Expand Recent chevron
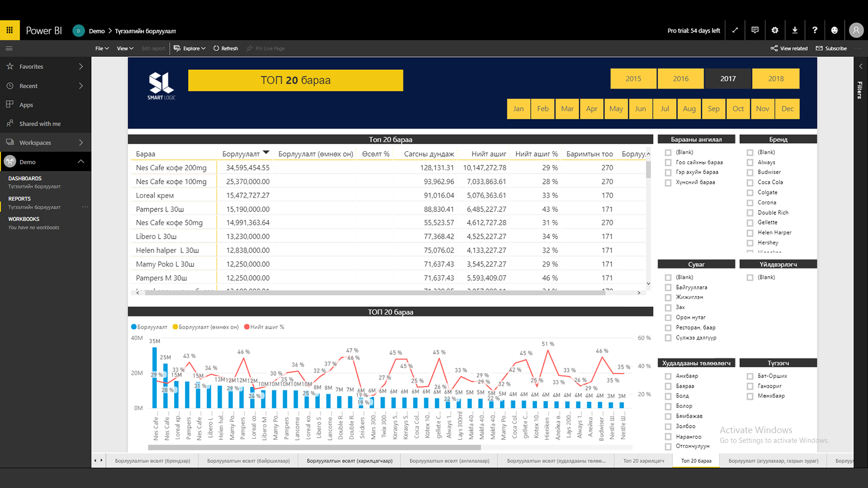Viewport: 868px width, 488px height. [x=81, y=86]
